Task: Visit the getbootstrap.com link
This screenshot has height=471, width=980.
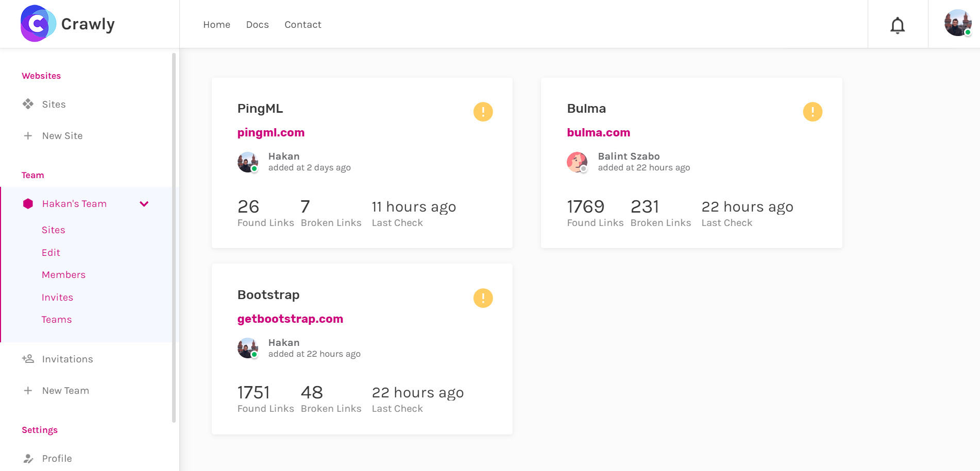Action: (x=290, y=319)
